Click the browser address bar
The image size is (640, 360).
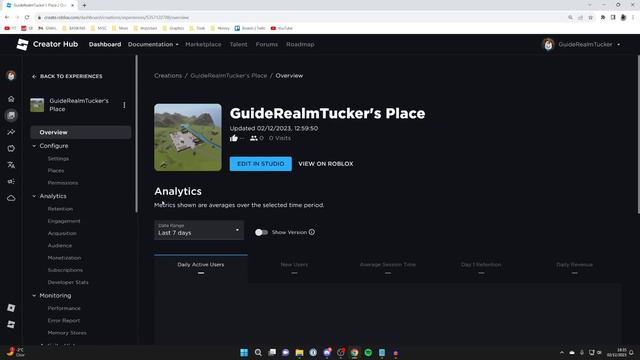tap(300, 18)
